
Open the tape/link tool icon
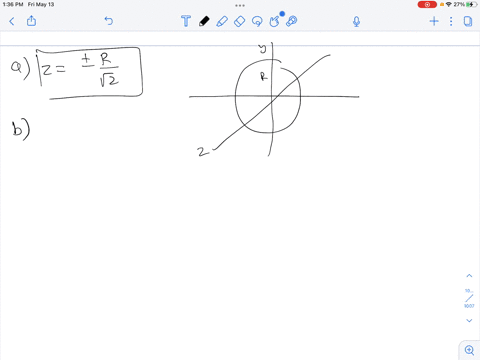[x=292, y=21]
